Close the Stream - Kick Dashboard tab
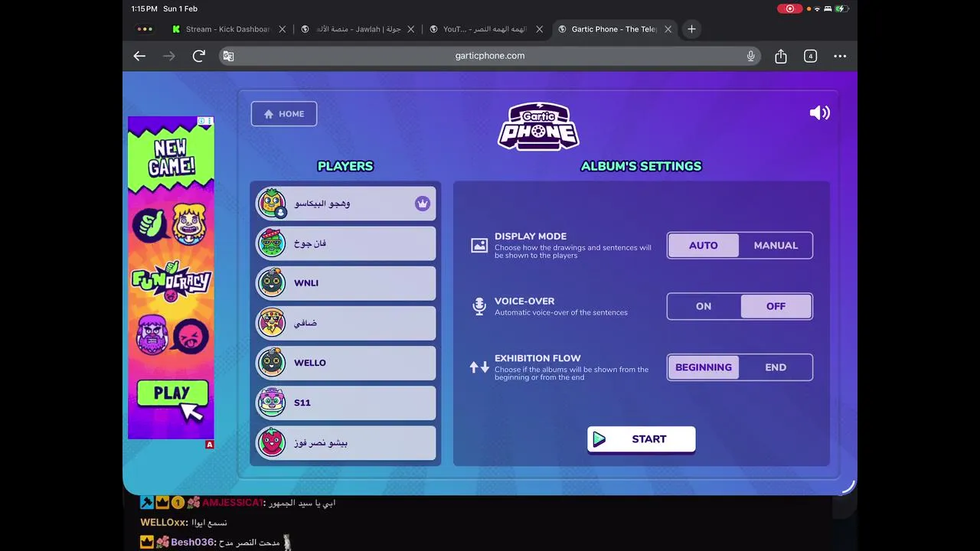 282,29
